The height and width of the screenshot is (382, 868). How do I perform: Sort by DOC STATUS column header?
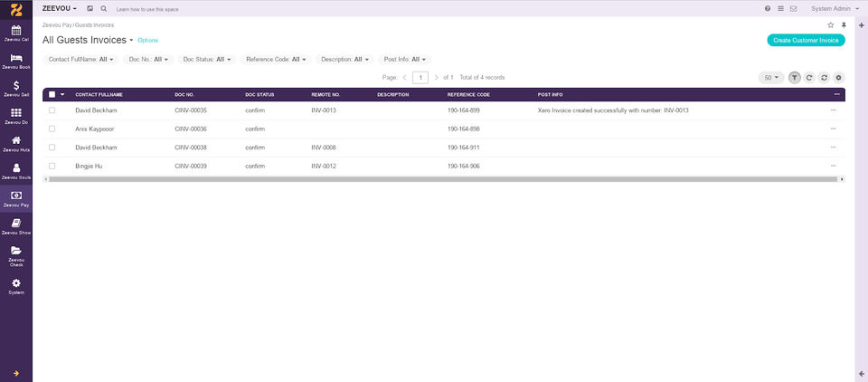point(259,95)
